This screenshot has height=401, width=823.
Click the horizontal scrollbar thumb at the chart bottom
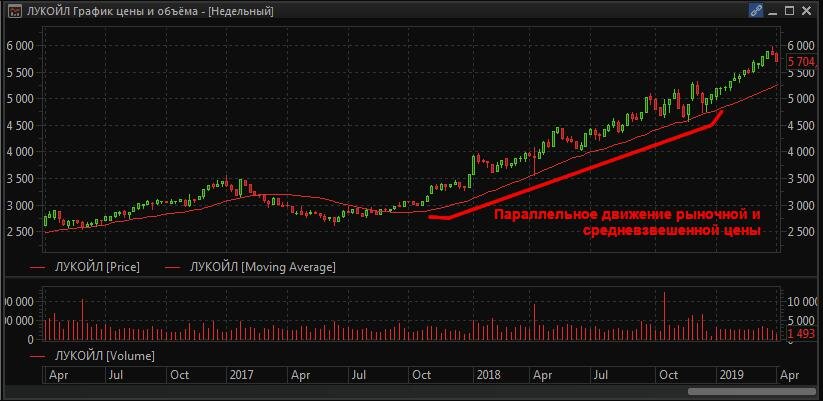[x=752, y=392]
